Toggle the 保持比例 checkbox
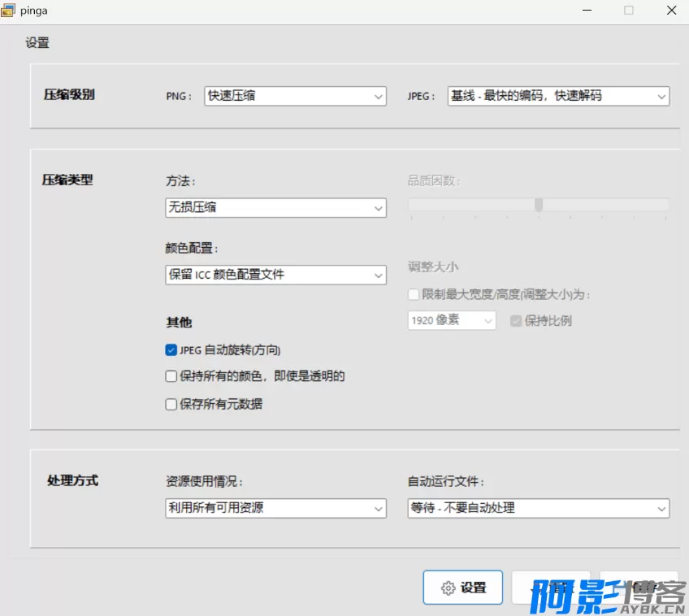 click(516, 320)
